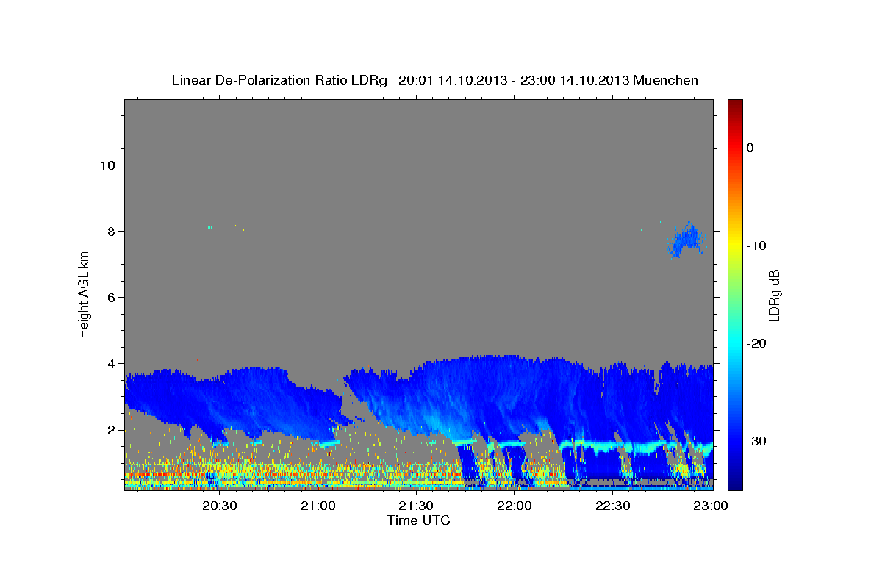Click the height tick label 4
Screen dimensions: 882x588
point(110,363)
